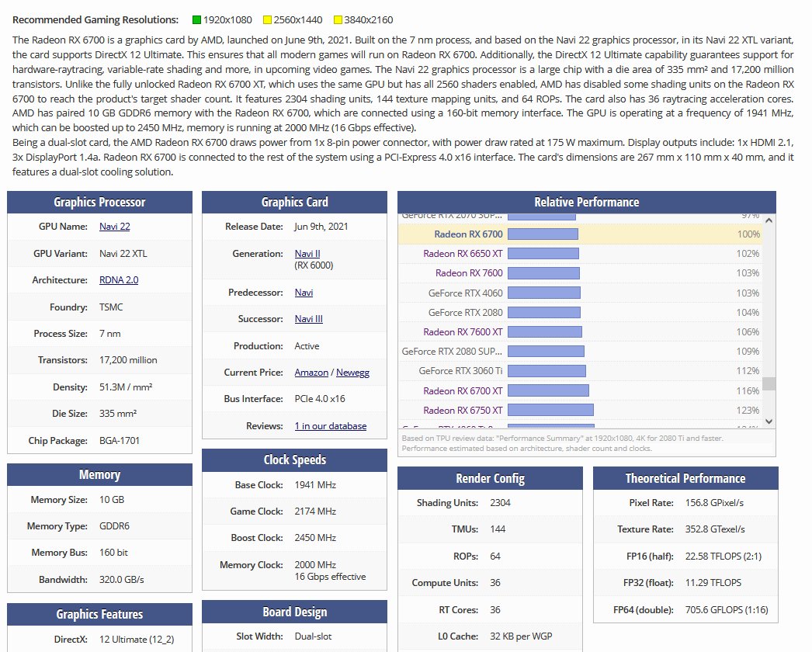The width and height of the screenshot is (812, 652).
Task: Click the 'Navi 22 XTL' GPU variant value
Action: click(x=123, y=253)
